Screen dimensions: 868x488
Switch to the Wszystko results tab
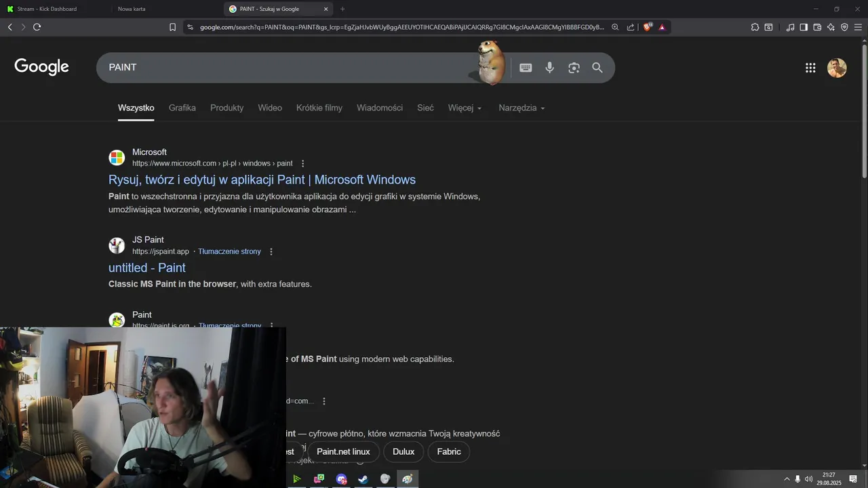[136, 108]
